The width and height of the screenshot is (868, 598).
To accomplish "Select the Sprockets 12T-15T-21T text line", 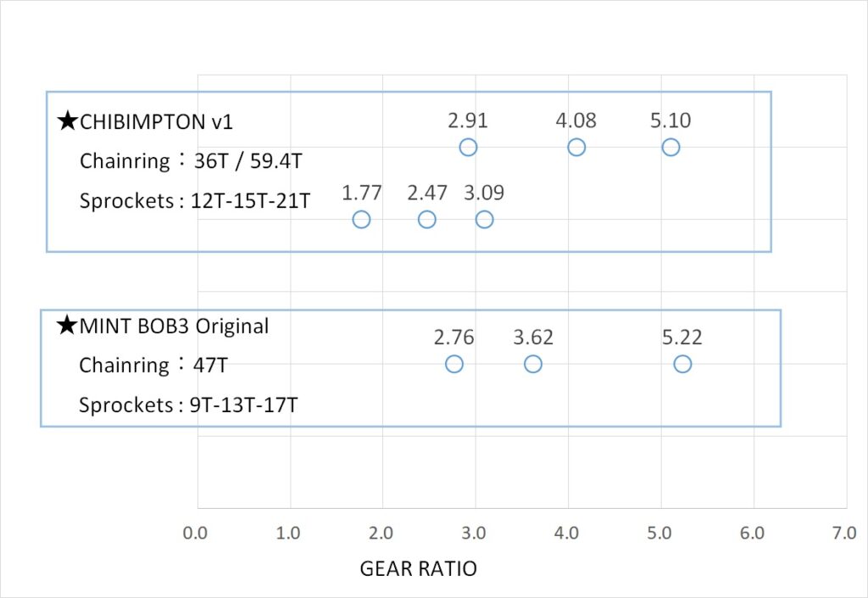I will (x=195, y=201).
